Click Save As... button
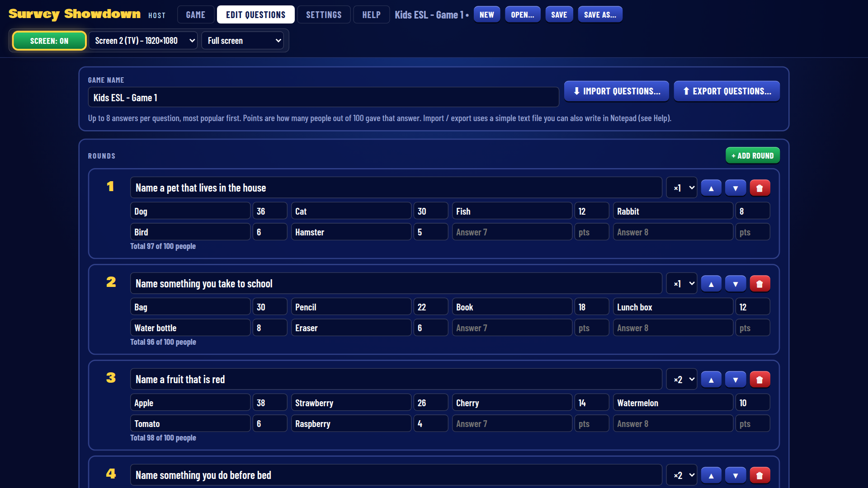The height and width of the screenshot is (488, 868). (600, 14)
